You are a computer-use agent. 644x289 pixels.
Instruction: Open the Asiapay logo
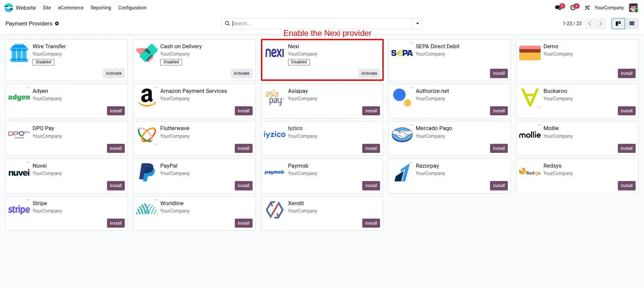[275, 97]
